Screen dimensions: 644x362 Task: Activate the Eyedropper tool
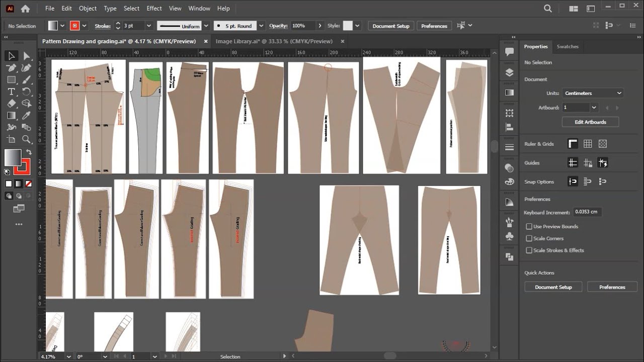coord(27,115)
